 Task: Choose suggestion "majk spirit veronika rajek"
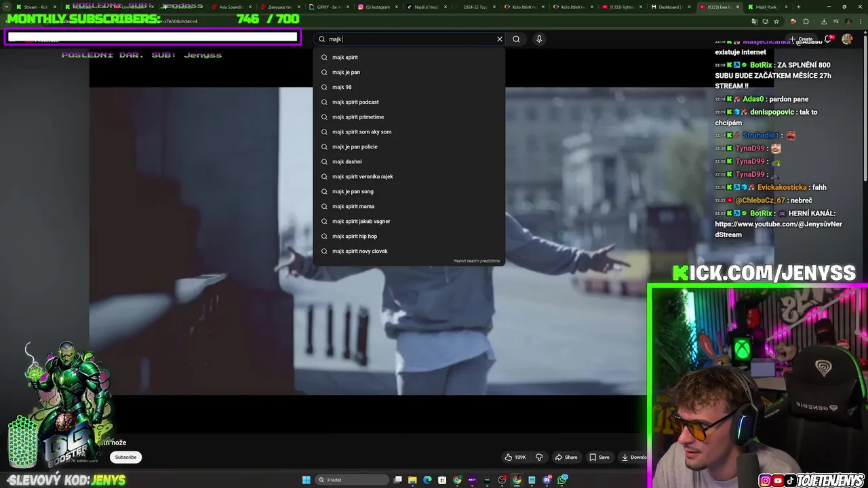[x=409, y=176]
